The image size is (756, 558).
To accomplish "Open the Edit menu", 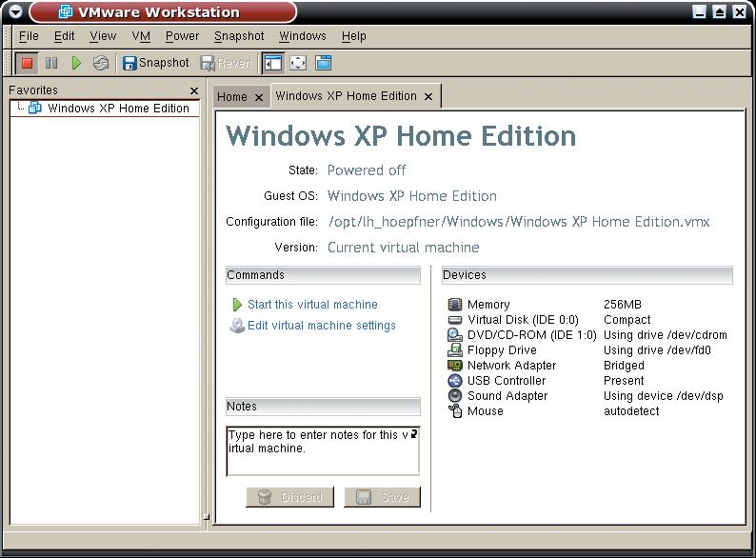I will (x=64, y=36).
